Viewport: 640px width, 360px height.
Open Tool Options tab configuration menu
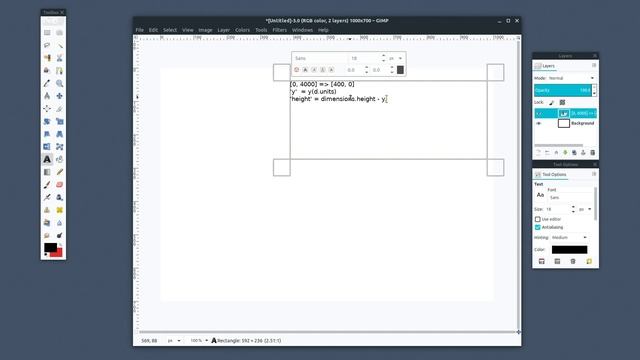click(594, 174)
